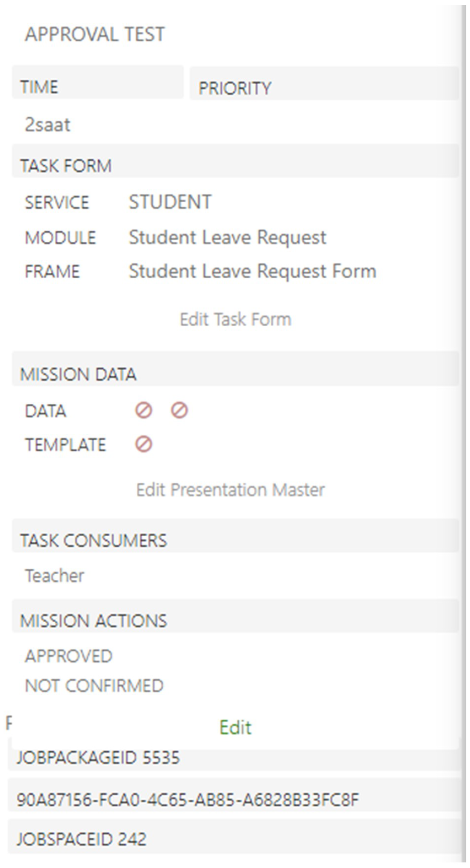Click the 2saat time value

48,125
